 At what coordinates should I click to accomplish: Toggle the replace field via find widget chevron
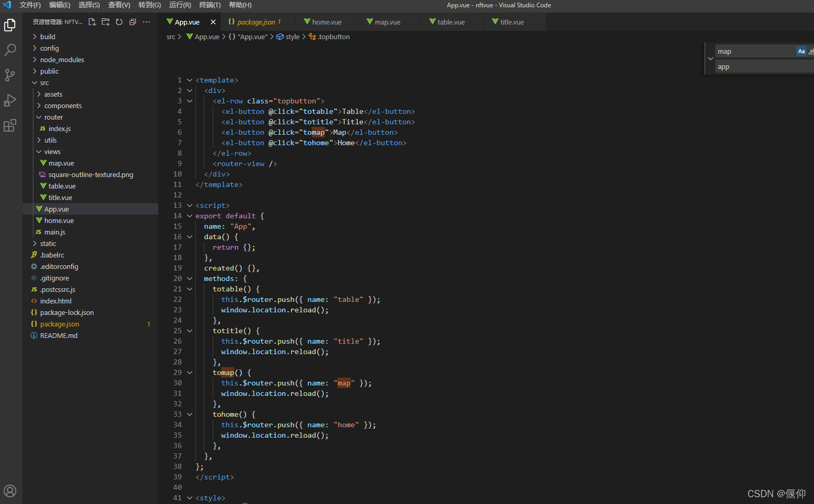pos(711,58)
